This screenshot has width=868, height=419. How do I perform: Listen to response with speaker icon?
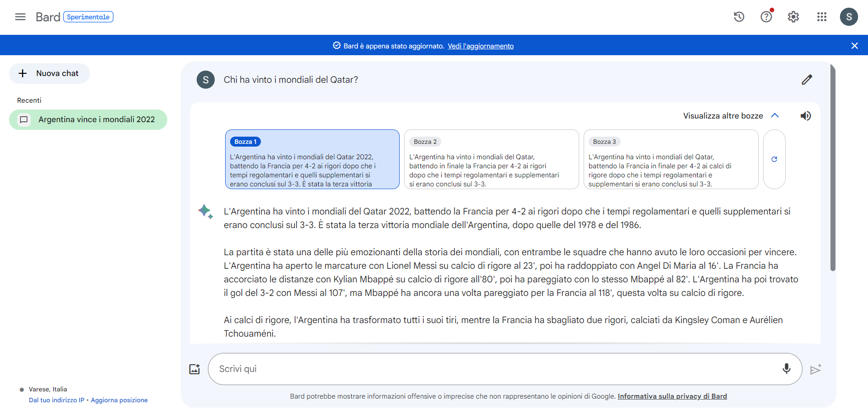806,116
